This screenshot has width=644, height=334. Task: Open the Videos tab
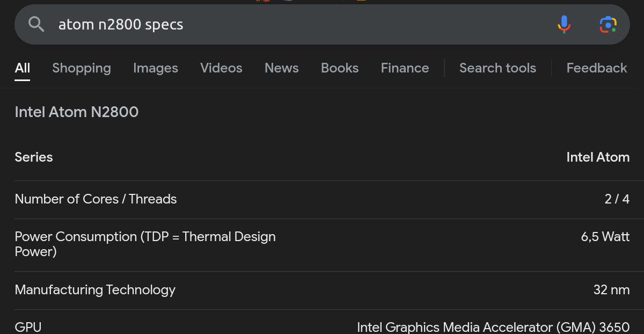pyautogui.click(x=221, y=68)
